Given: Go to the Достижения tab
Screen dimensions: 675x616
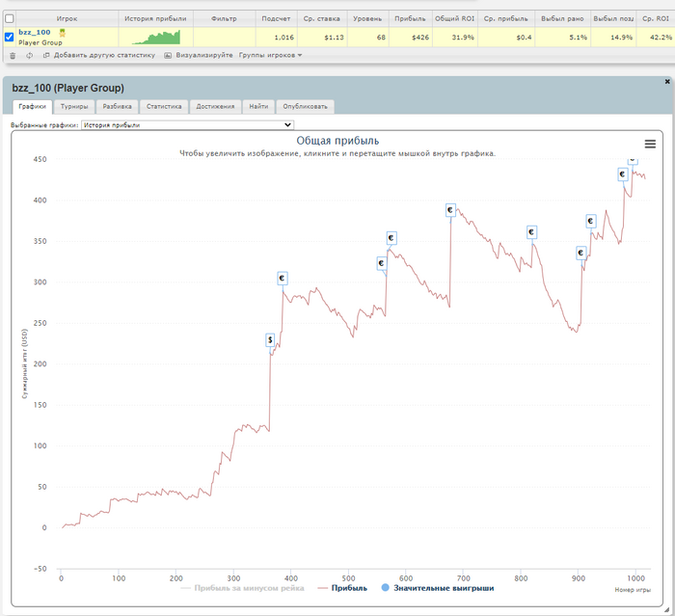Looking at the screenshot, I should point(215,106).
